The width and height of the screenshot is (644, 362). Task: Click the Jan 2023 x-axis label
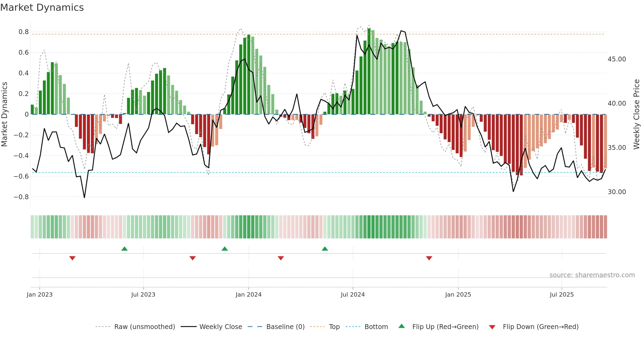(x=40, y=294)
